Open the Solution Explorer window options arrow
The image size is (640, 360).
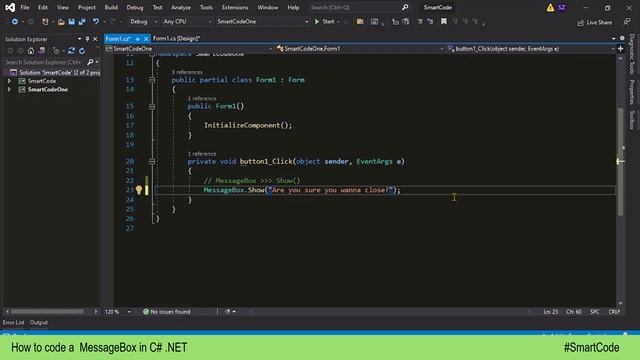[80, 39]
